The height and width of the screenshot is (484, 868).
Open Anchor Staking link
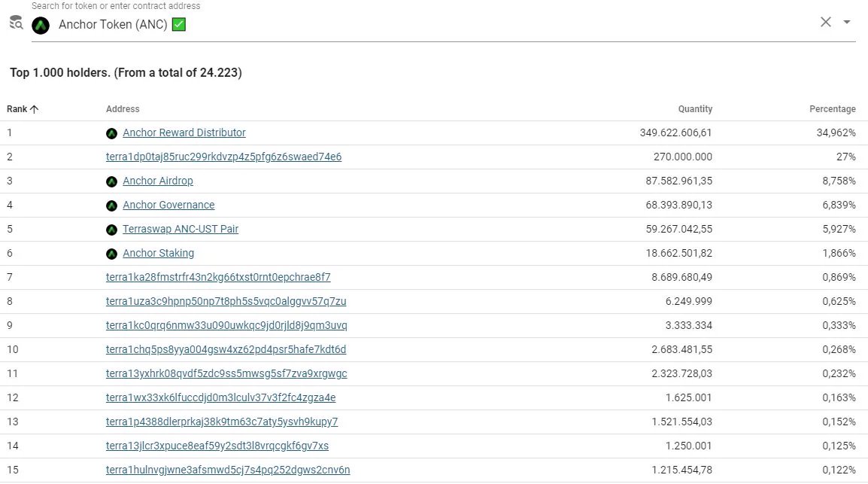point(158,253)
